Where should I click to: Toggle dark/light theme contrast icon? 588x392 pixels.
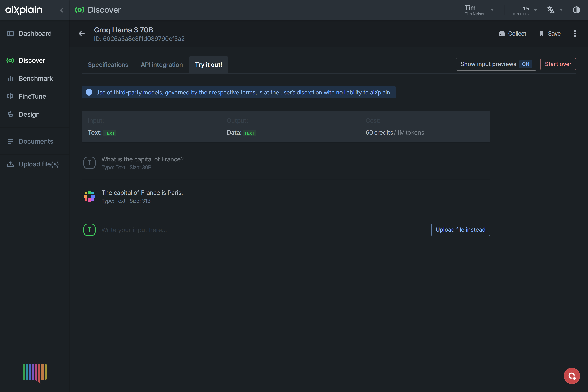(x=576, y=10)
